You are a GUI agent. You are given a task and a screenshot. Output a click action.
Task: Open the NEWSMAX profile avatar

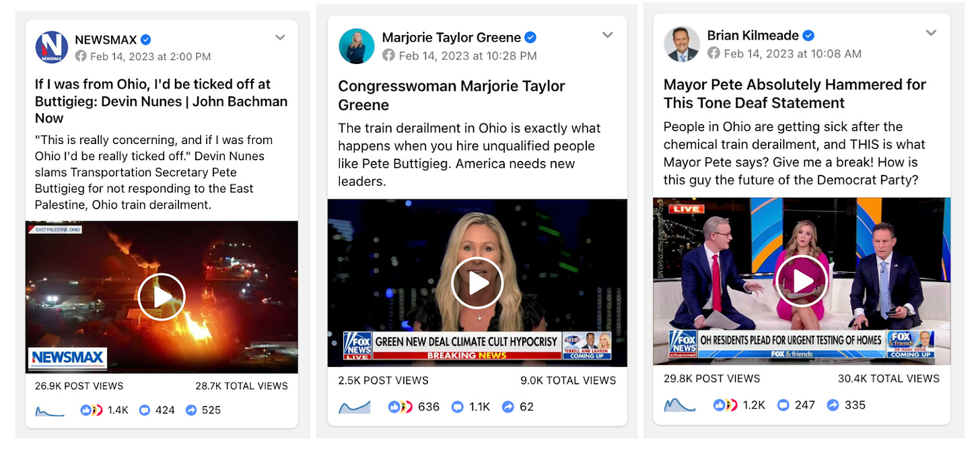[52, 46]
